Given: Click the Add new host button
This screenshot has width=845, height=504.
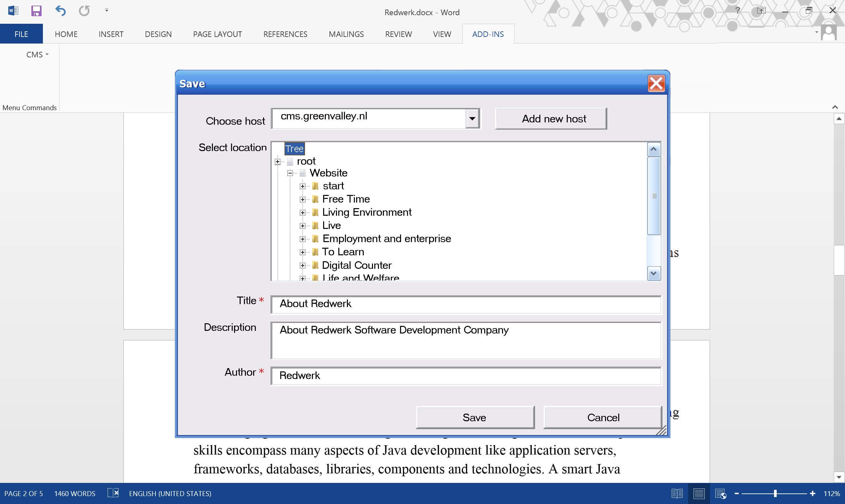Looking at the screenshot, I should point(551,118).
